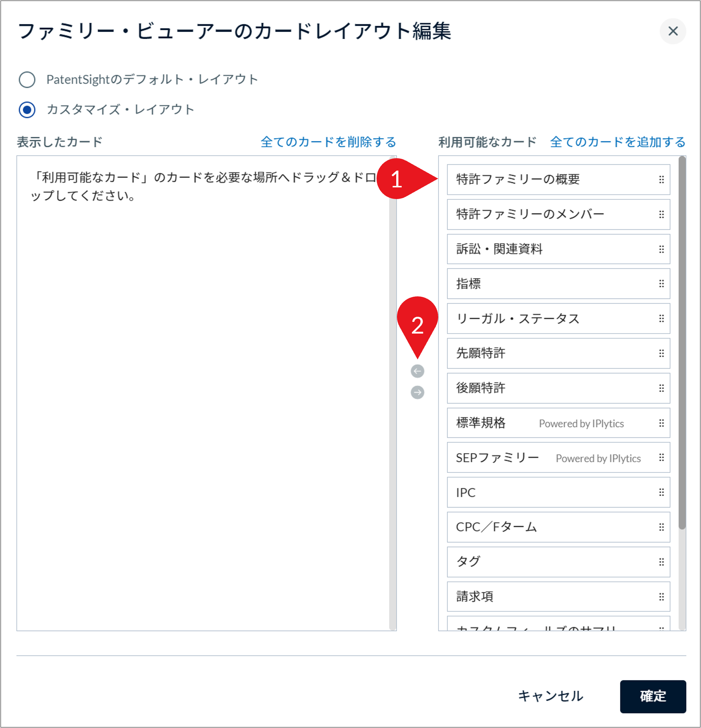Click drag handle on 指標 card

tap(661, 284)
